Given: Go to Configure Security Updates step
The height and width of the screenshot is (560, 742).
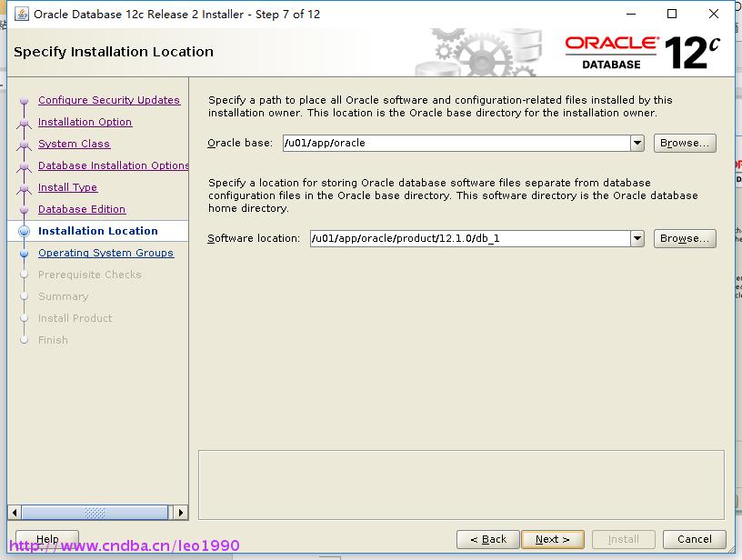Looking at the screenshot, I should pos(109,100).
